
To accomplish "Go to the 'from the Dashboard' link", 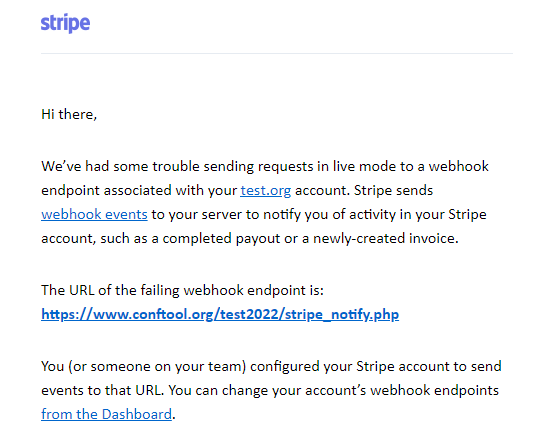I will click(x=106, y=414).
